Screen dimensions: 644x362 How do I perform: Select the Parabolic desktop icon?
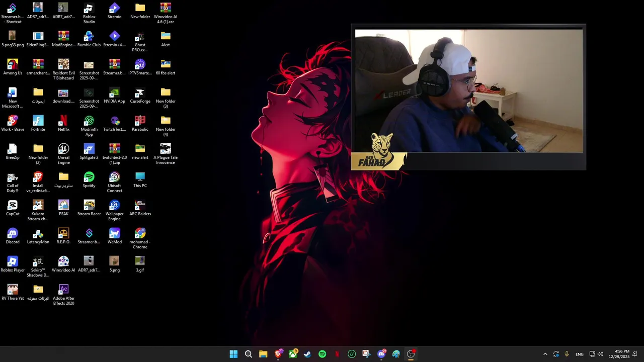140,124
